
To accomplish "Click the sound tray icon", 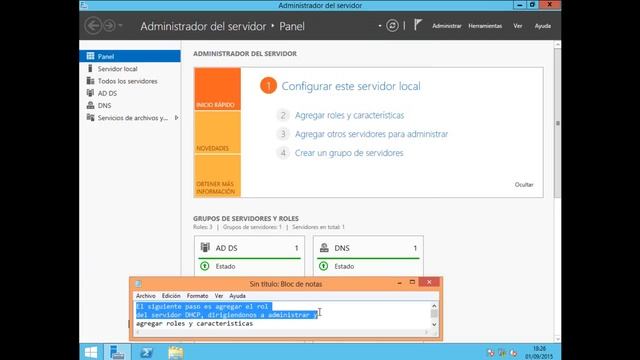I will point(513,352).
